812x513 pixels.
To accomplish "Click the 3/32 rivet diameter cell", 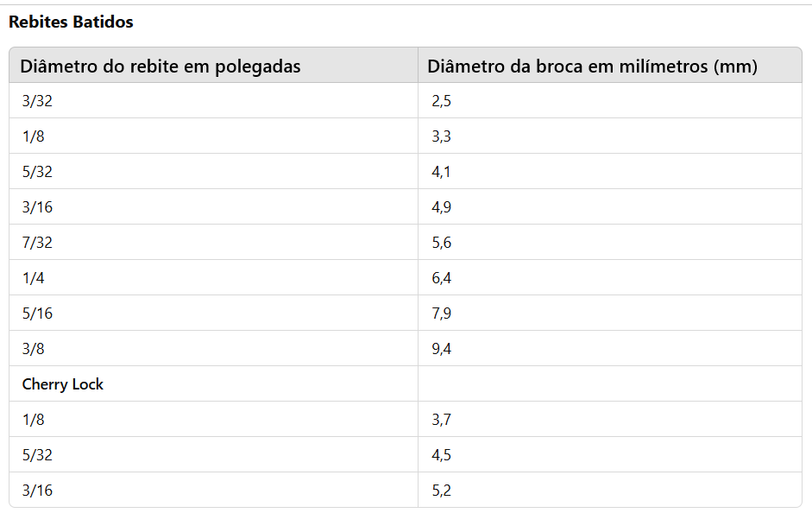I will tap(37, 101).
